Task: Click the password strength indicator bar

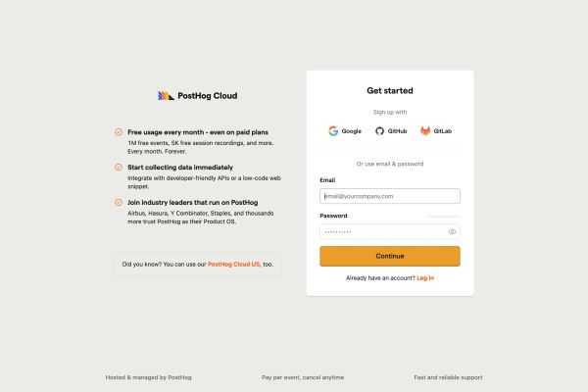Action: 443,216
